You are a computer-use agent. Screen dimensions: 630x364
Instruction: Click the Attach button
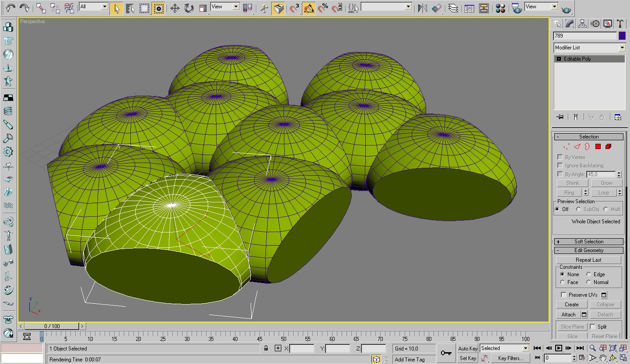tap(568, 315)
